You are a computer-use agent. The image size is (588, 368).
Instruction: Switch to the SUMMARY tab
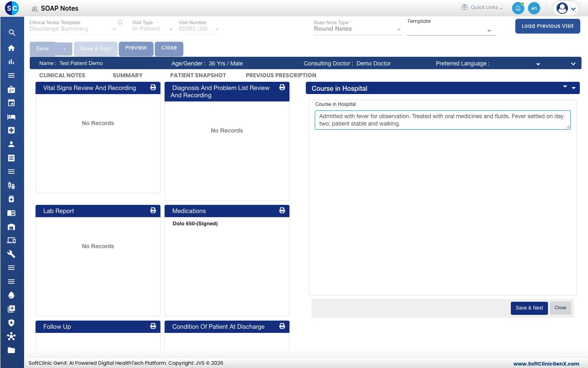tap(128, 75)
